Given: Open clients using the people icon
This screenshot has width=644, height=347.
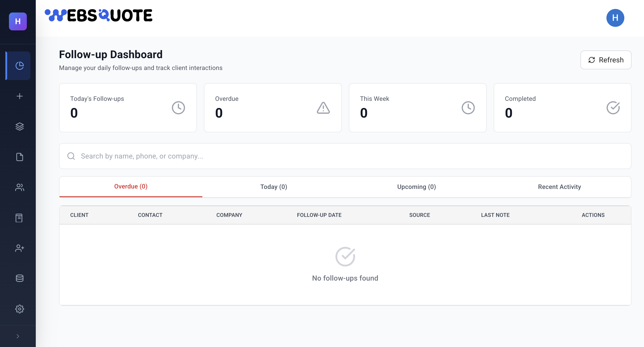Looking at the screenshot, I should click(19, 188).
